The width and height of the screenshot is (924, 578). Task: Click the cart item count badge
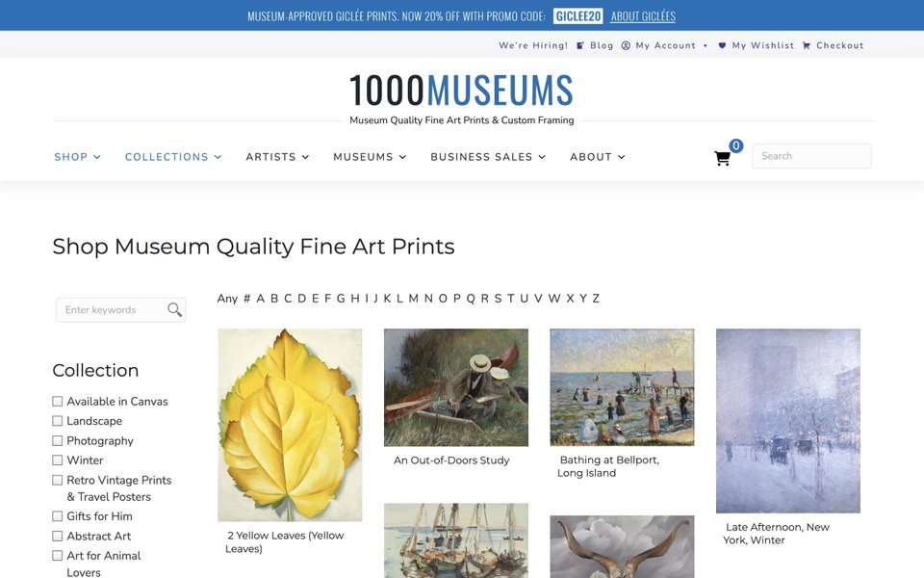tap(736, 145)
